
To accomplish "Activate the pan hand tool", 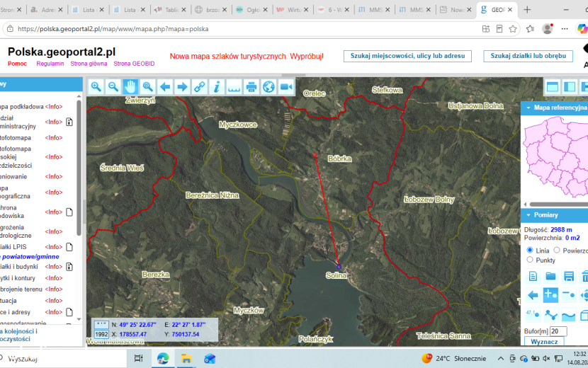I will point(130,87).
